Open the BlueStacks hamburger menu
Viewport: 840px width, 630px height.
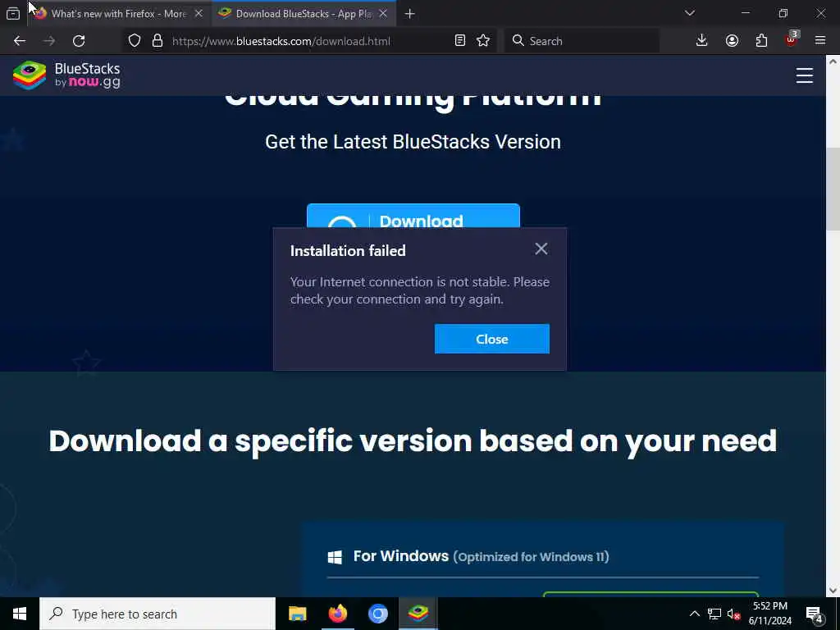pos(804,75)
